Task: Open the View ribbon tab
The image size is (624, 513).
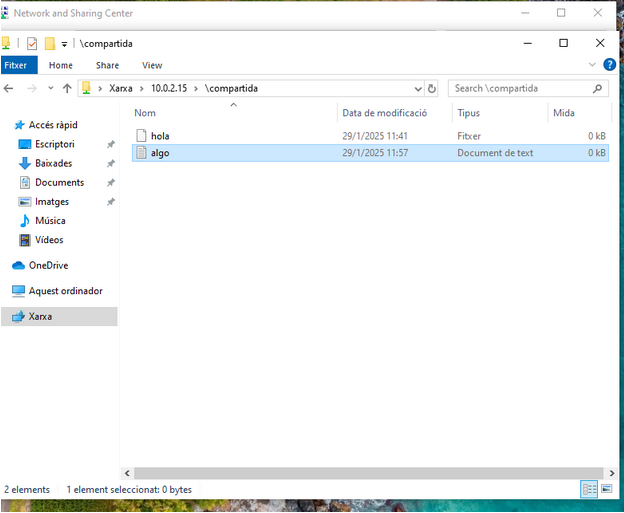Action: pyautogui.click(x=152, y=65)
